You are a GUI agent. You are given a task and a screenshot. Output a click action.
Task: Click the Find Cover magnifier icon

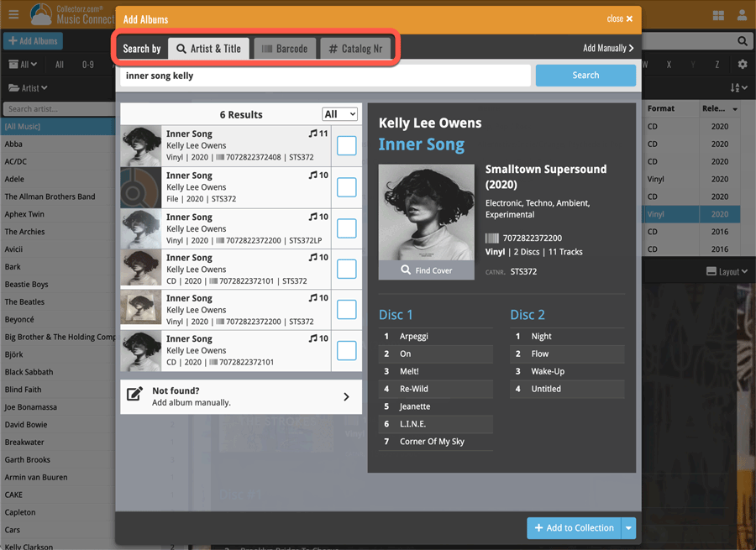pos(406,270)
